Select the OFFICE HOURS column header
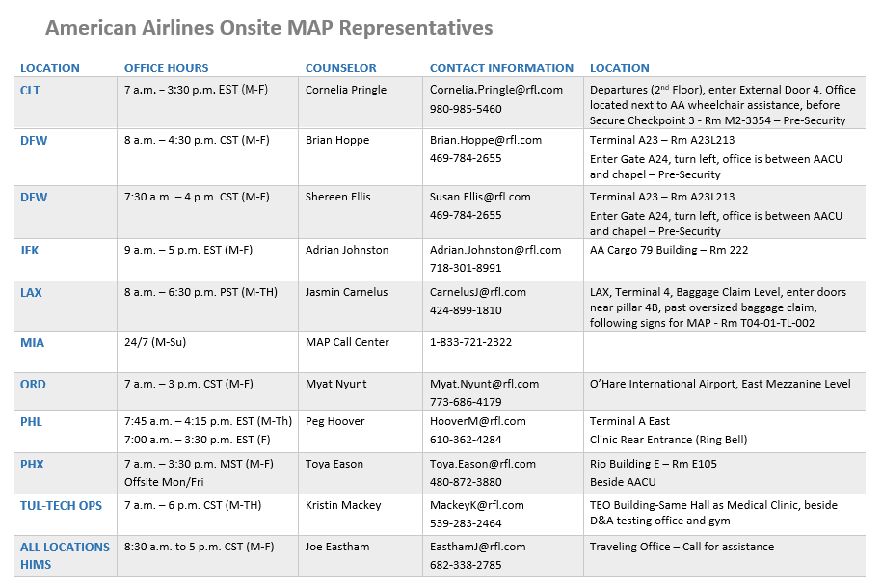This screenshot has width=882, height=588. pos(166,68)
